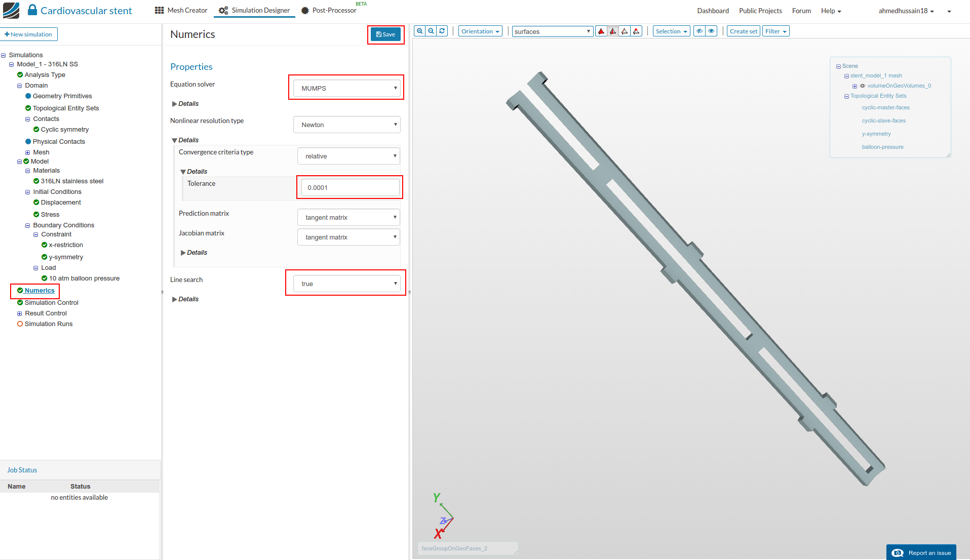Expand Details under Line search
Screen dimensions: 970x560
click(185, 299)
